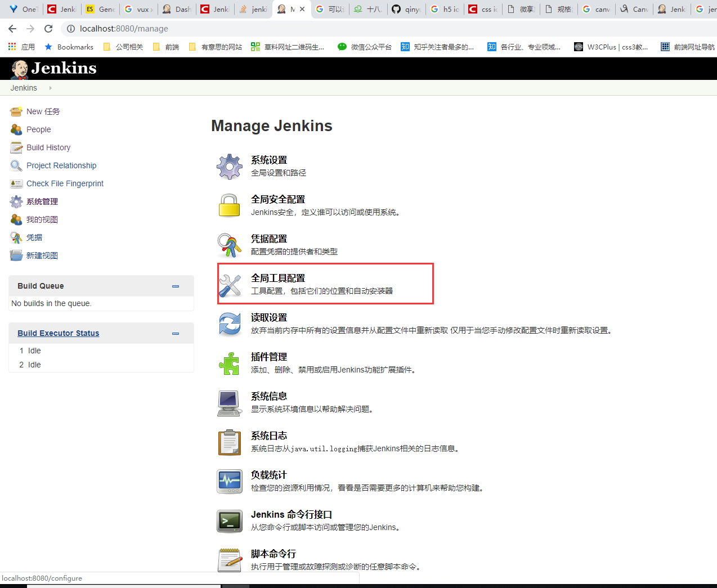Click the 'Manage Jenkins' heading
The height and width of the screenshot is (588, 717).
coord(272,126)
